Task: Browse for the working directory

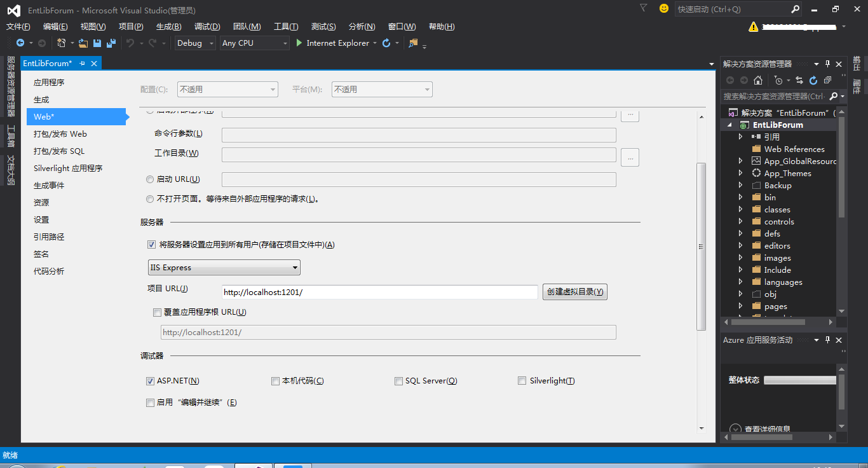Action: (630, 157)
